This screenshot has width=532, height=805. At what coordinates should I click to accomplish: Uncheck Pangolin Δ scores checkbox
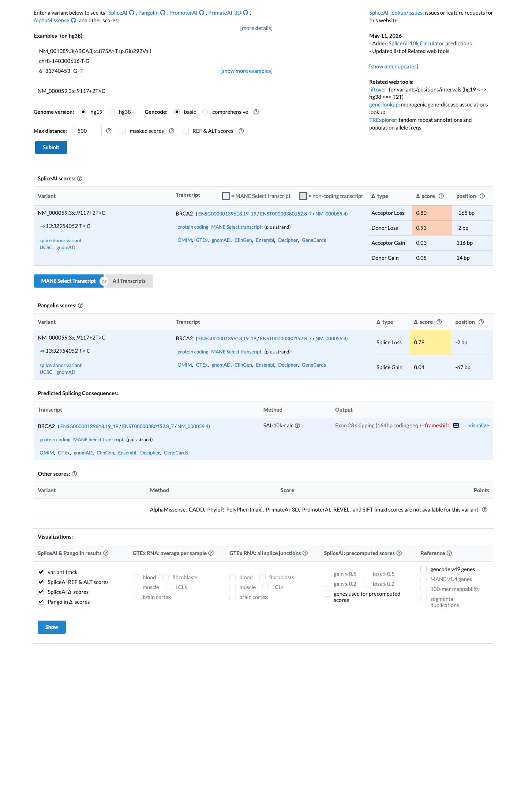(x=41, y=602)
